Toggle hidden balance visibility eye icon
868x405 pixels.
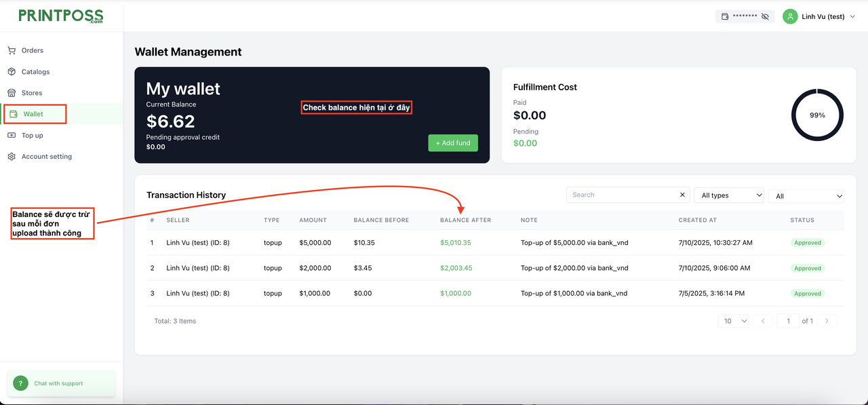click(x=765, y=16)
